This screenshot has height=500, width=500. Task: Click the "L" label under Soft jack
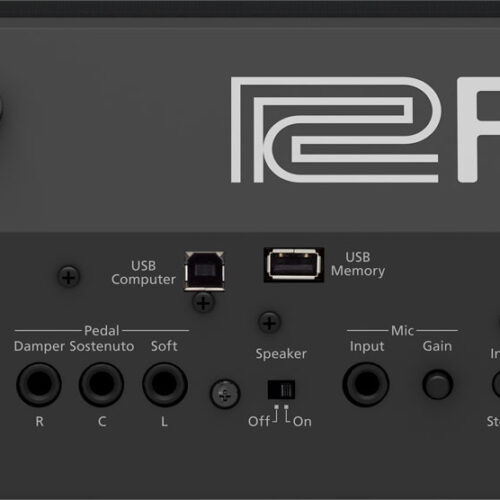coord(164,422)
